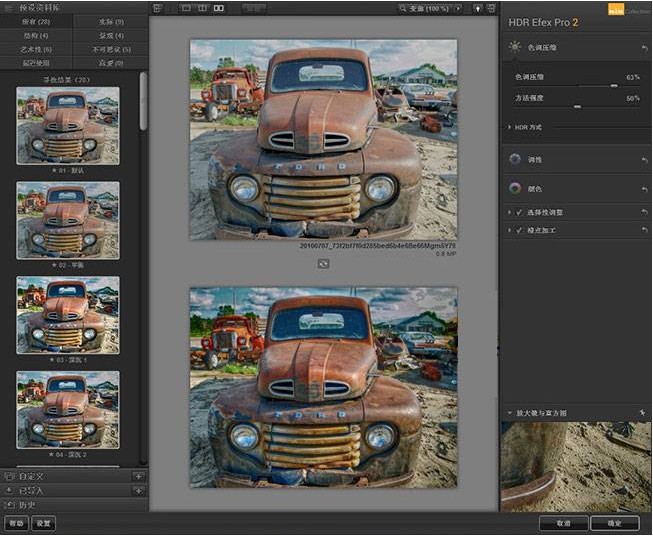
Task: Select single image view icon
Action: click(186, 8)
